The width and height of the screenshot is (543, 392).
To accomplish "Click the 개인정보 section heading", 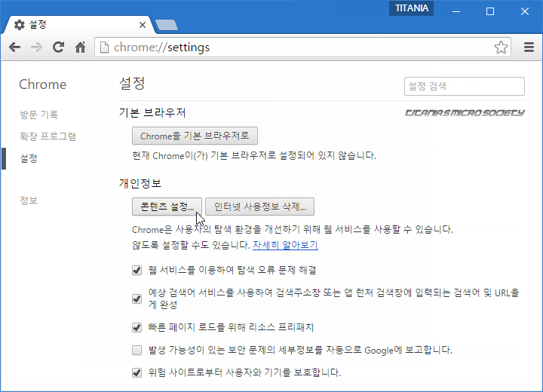I will [140, 183].
